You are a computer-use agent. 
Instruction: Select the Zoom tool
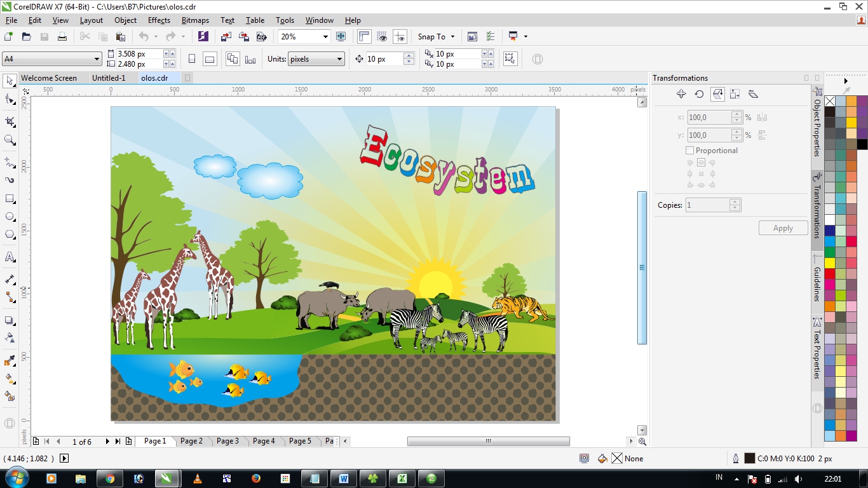(x=9, y=140)
